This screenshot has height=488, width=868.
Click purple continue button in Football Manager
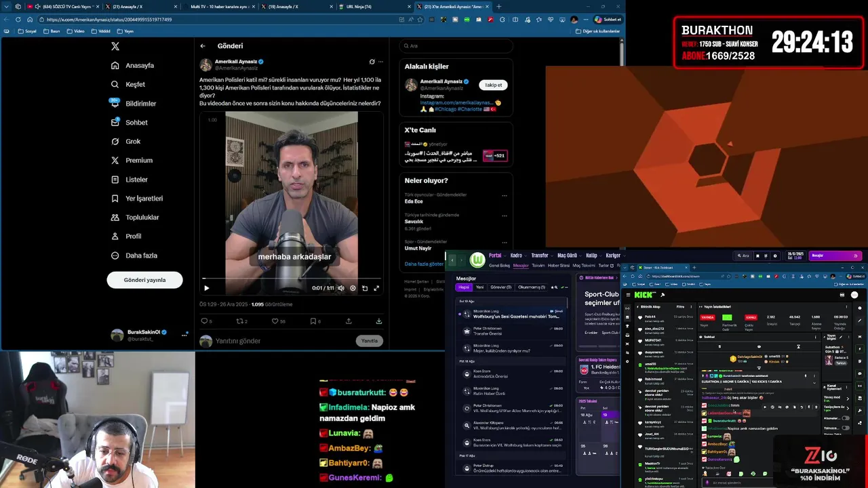[835, 256]
